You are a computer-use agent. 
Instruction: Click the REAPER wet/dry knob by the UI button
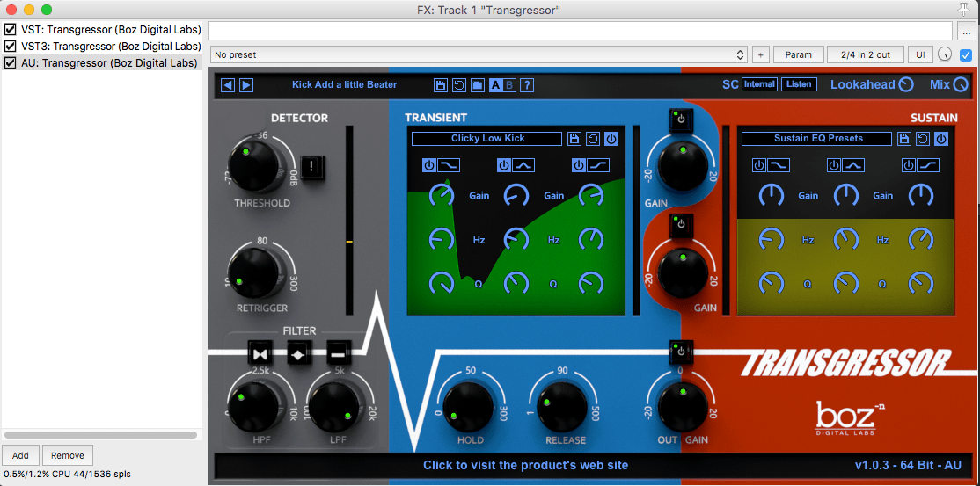(946, 55)
